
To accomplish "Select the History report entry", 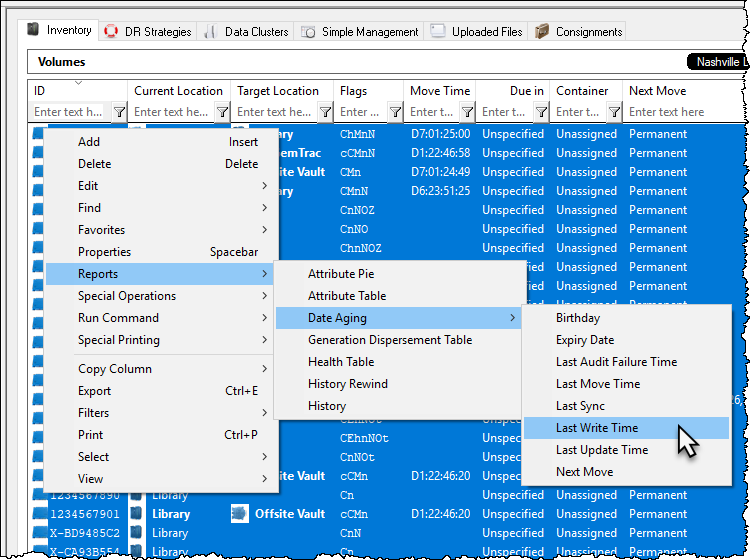I will [398, 406].
